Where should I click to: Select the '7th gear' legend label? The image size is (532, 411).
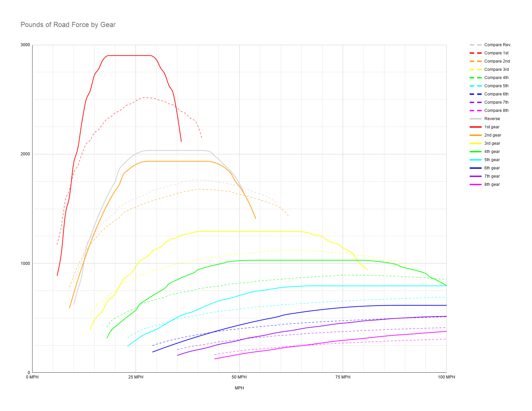(x=492, y=176)
